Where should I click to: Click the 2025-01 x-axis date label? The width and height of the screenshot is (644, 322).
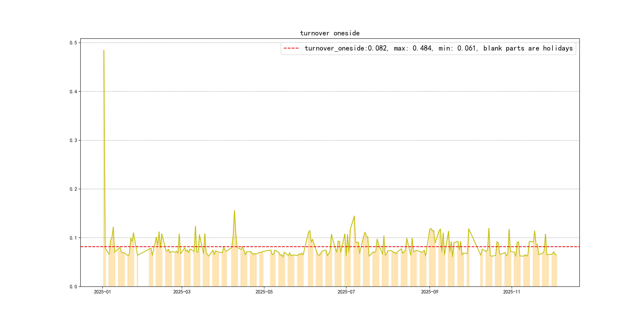click(x=102, y=292)
